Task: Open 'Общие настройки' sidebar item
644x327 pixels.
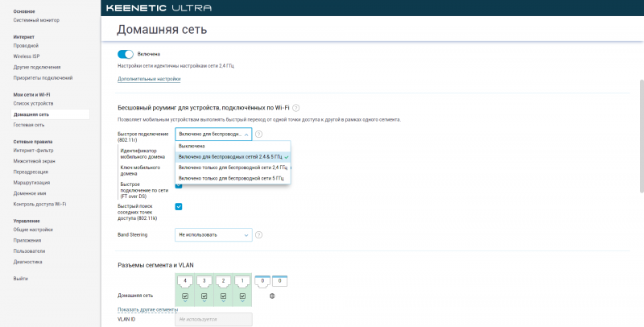Action: click(33, 230)
